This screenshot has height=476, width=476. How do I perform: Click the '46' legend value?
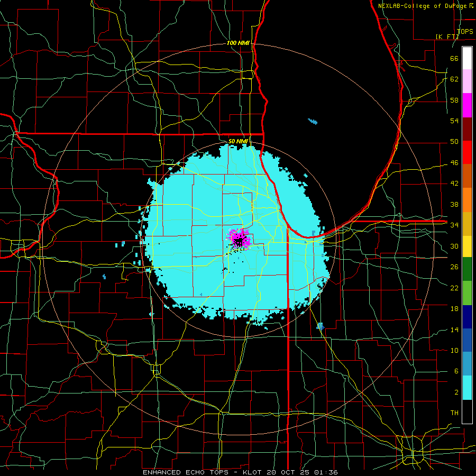click(454, 163)
